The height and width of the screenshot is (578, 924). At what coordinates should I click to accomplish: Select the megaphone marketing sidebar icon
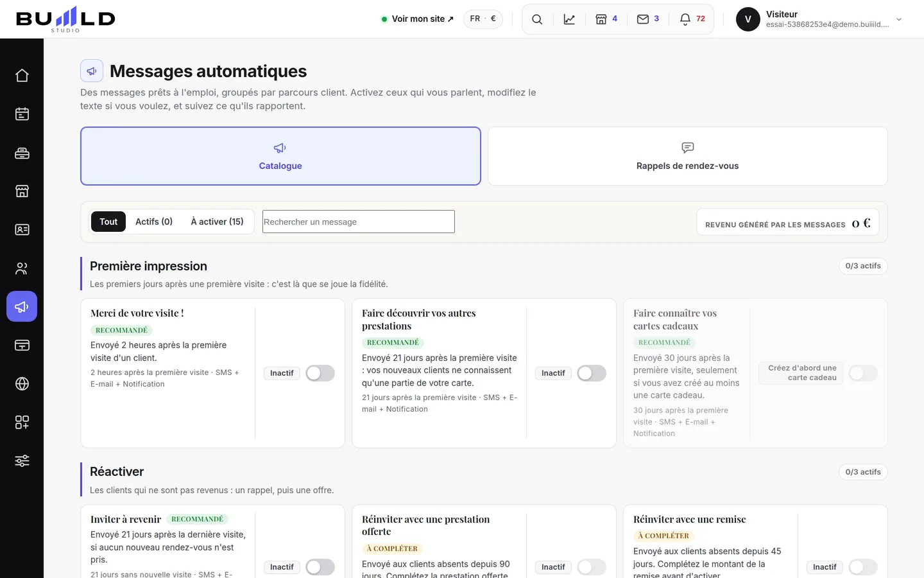(x=22, y=307)
